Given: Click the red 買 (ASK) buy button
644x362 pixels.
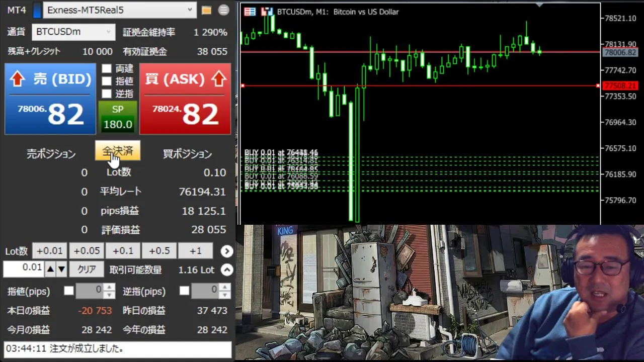Looking at the screenshot, I should 185,99.
